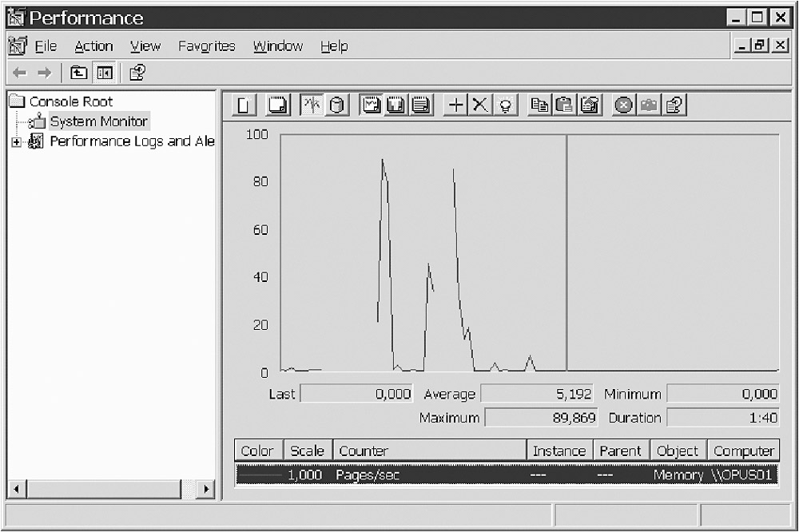Add a counter with the plus icon
This screenshot has height=532, width=799.
pos(455,105)
